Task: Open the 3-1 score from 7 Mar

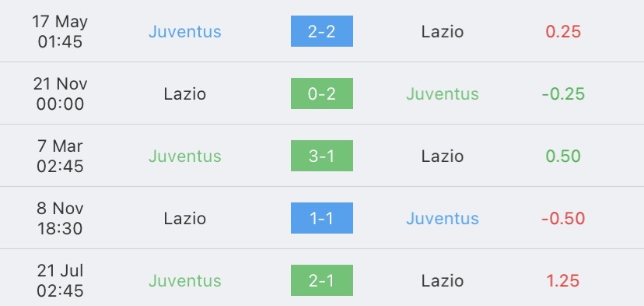Action: (321, 156)
